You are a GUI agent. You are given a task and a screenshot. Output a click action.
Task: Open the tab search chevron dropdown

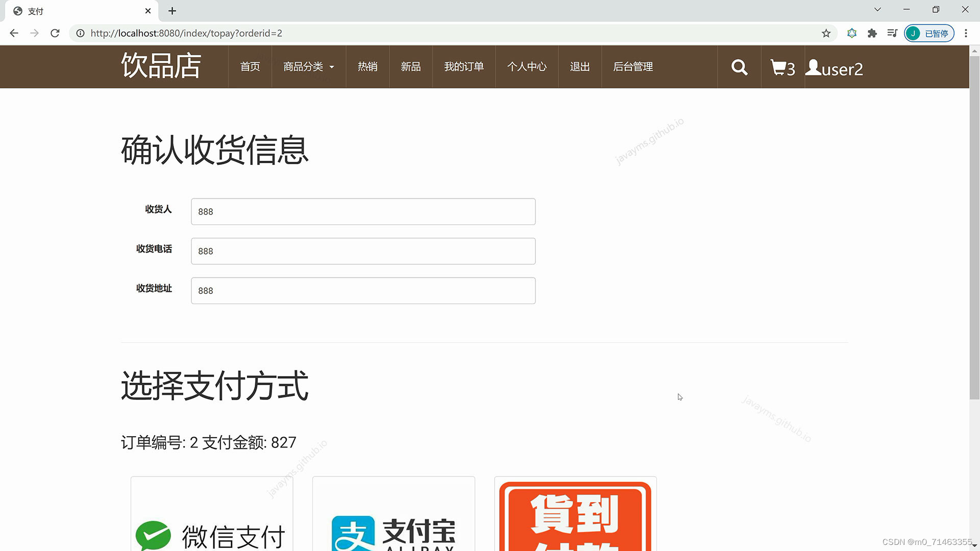point(877,10)
